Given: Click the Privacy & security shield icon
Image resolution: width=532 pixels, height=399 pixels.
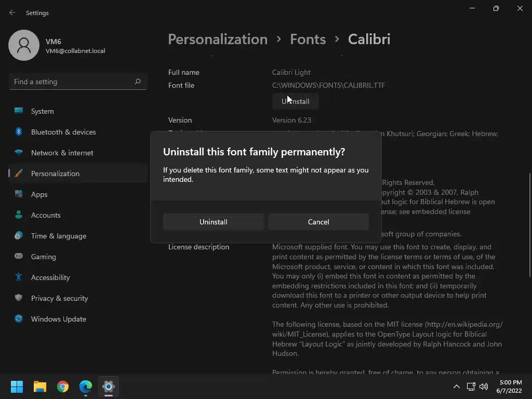Looking at the screenshot, I should 19,298.
